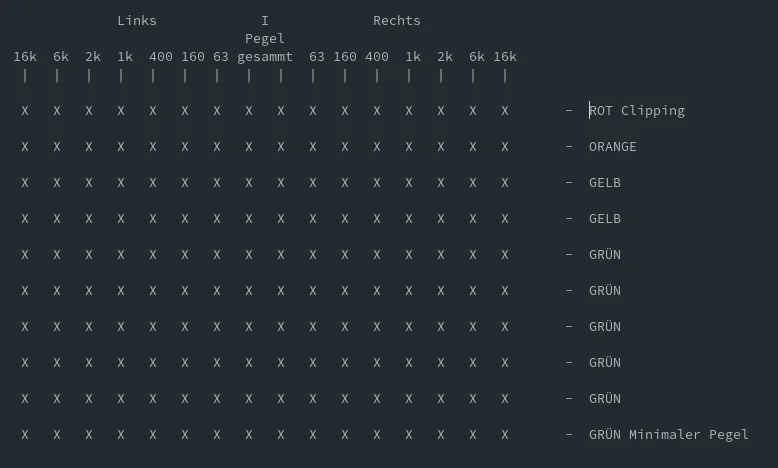
Task: Click the 'ROT Clipping' row label
Action: pyautogui.click(x=637, y=110)
